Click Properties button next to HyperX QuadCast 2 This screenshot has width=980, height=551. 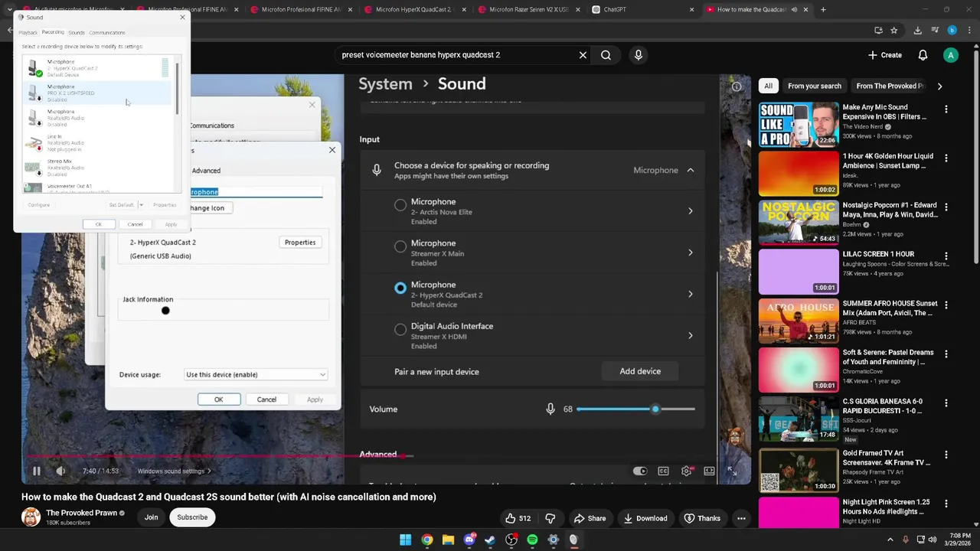tap(300, 243)
